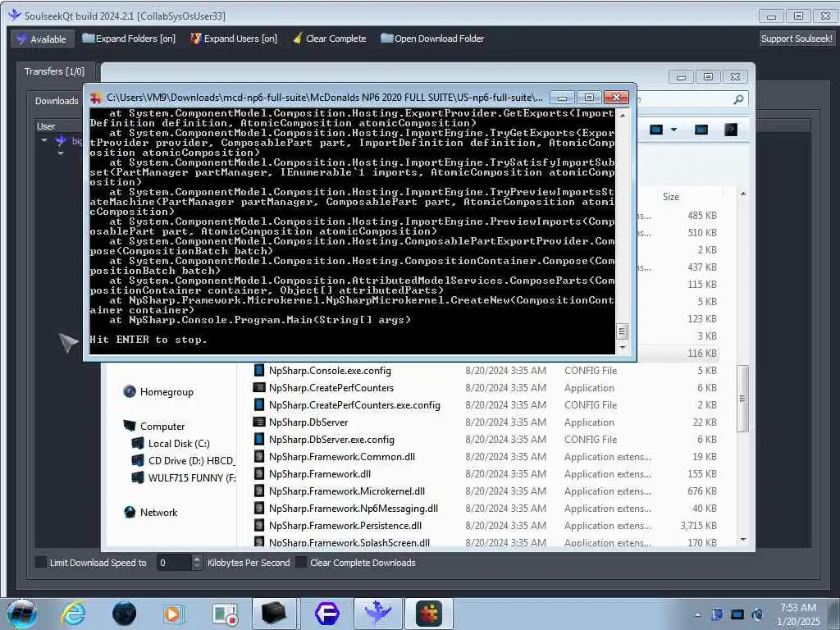840x630 pixels.
Task: Toggle the Explorer preview pane icon
Action: [701, 130]
